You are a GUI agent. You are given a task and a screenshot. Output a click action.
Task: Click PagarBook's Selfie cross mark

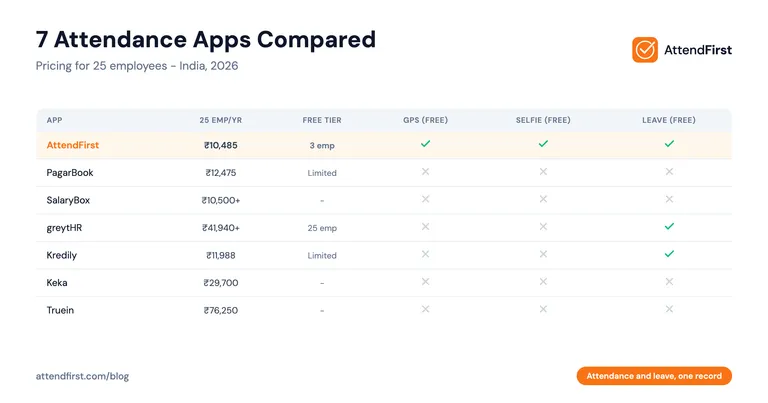click(543, 171)
